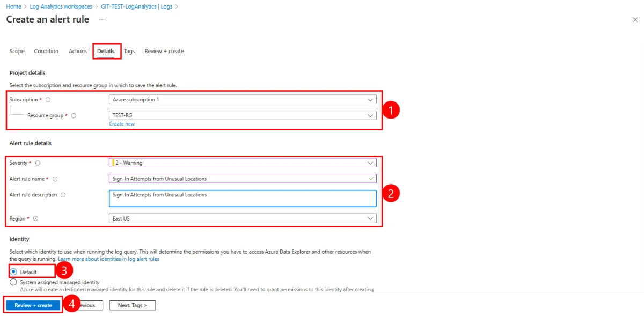Image resolution: width=644 pixels, height=316 pixels.
Task: Go to the Actions tab
Action: 78,52
